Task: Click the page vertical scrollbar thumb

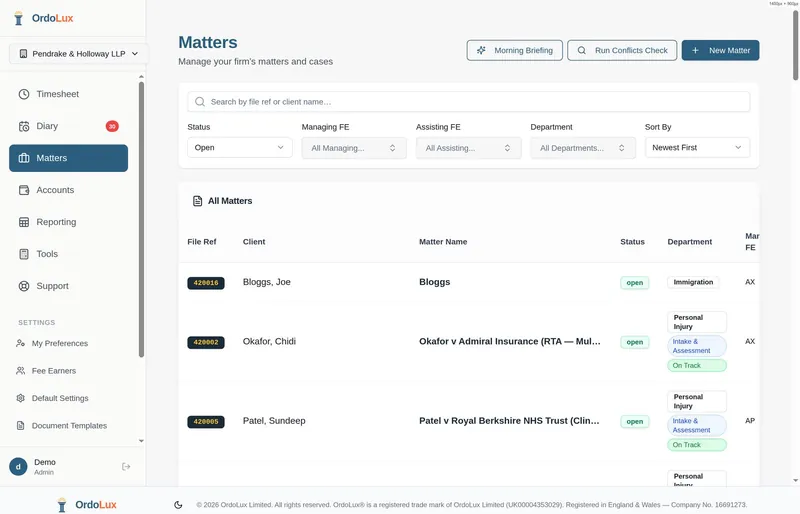Action: point(795,45)
